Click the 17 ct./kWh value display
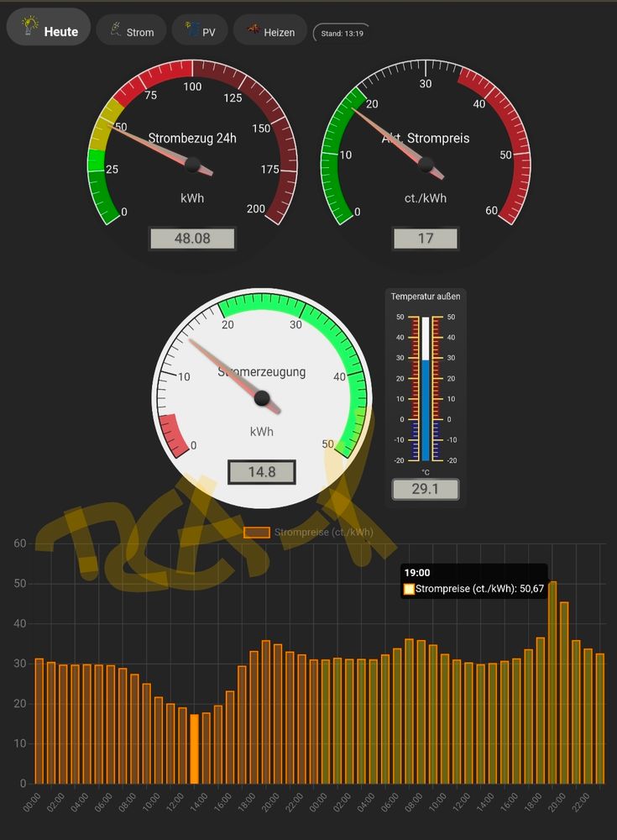This screenshot has height=840, width=617. [x=426, y=239]
